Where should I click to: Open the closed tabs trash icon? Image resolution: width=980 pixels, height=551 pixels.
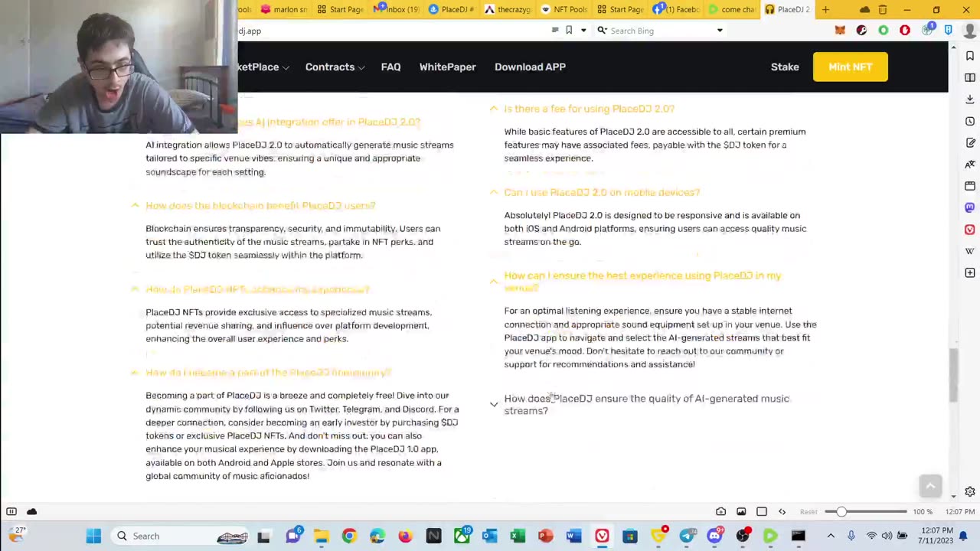(883, 9)
